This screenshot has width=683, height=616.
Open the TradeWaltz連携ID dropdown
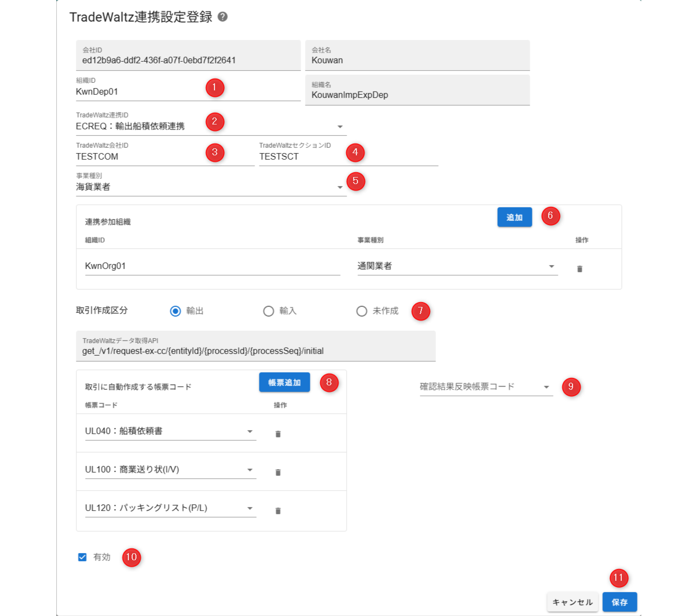click(340, 127)
